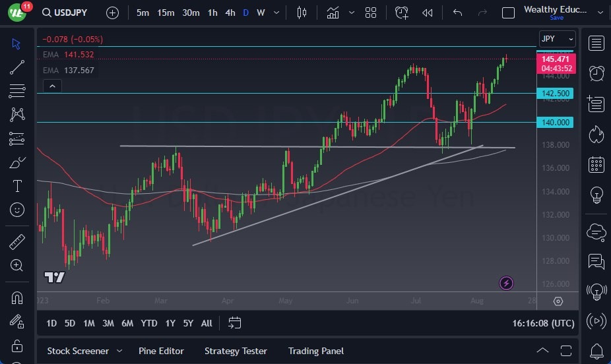The height and width of the screenshot is (364, 611).
Task: Expand the time interval dropdown arrow
Action: (277, 13)
